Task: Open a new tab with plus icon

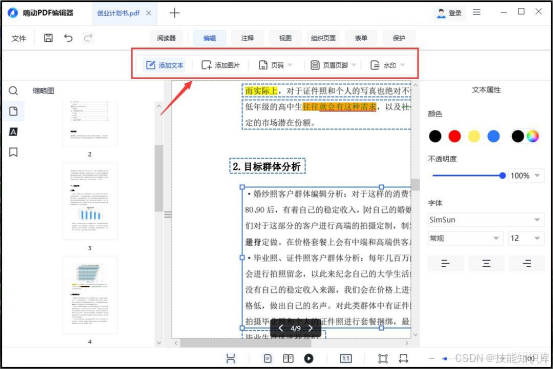Action: coord(175,13)
